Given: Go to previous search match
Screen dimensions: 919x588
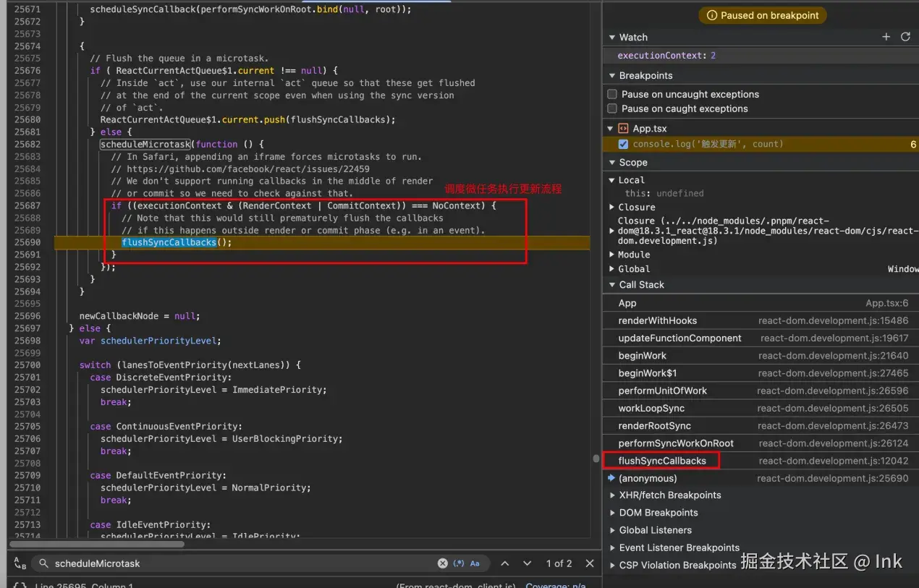Looking at the screenshot, I should pyautogui.click(x=505, y=563).
